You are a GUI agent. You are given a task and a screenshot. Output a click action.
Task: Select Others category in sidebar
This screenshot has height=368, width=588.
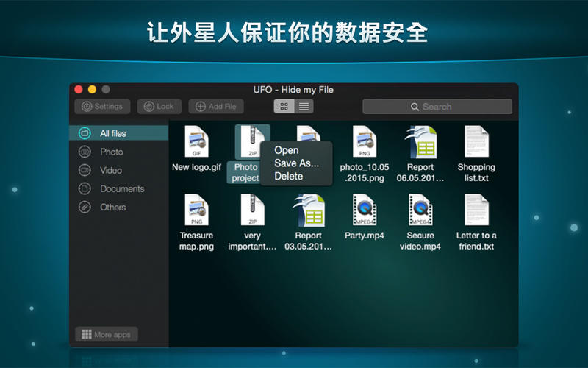click(119, 207)
